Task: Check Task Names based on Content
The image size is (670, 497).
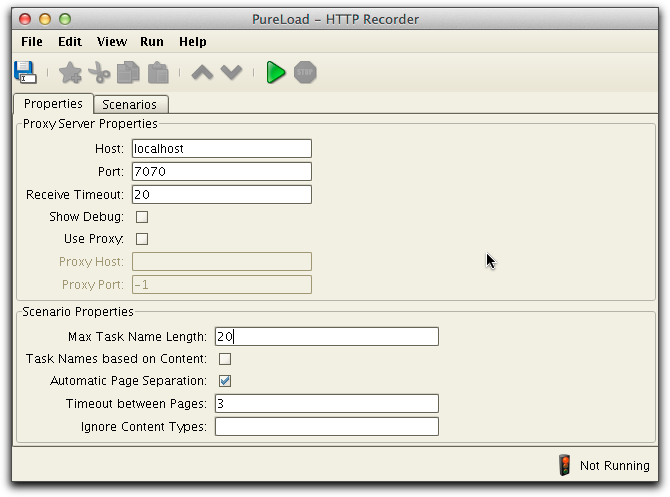Action: pos(225,359)
